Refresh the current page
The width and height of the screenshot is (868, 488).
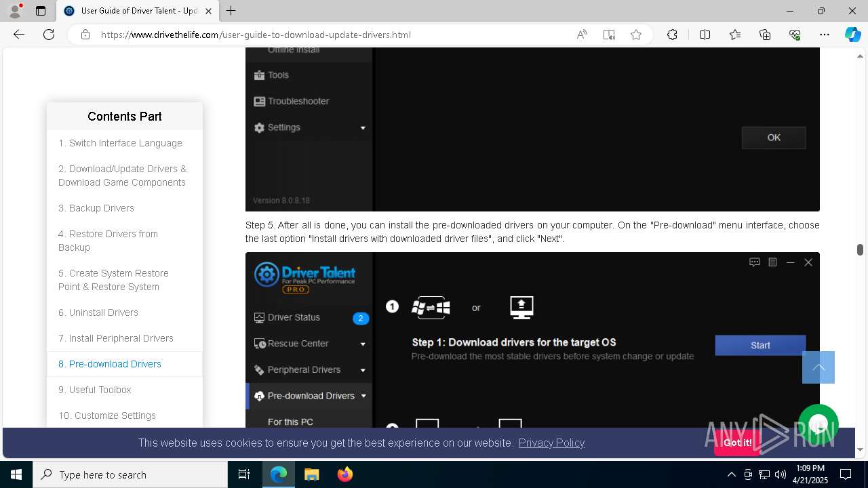pos(49,35)
